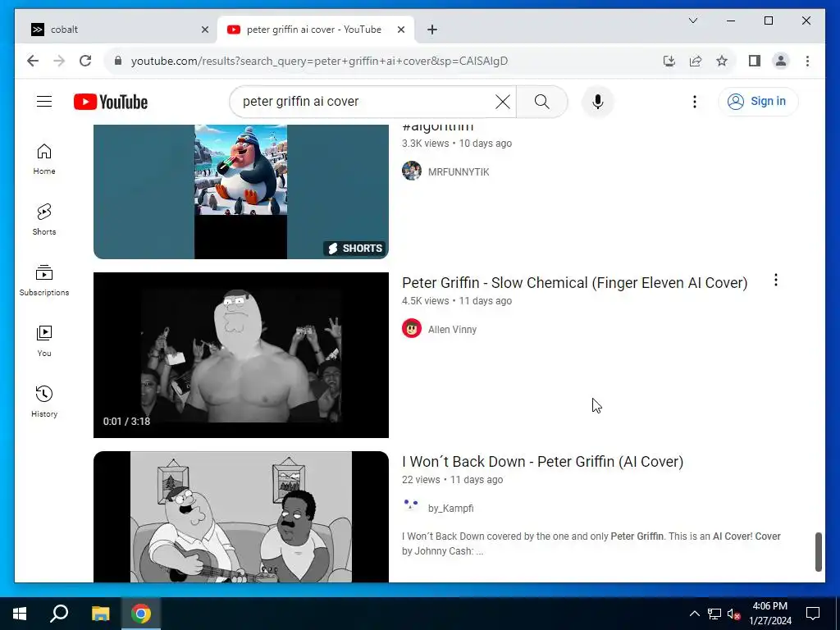Close the YouTube tab
Viewport: 840px width, 630px height.
click(400, 30)
